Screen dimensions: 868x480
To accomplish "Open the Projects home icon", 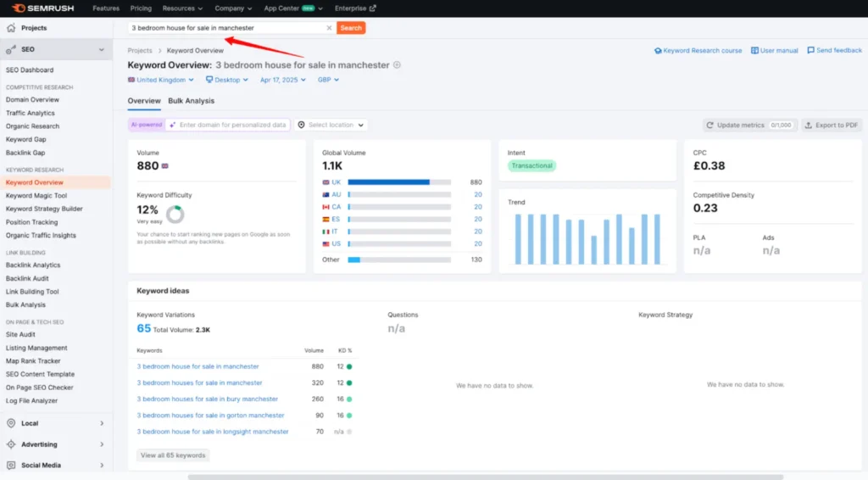I will 11,28.
